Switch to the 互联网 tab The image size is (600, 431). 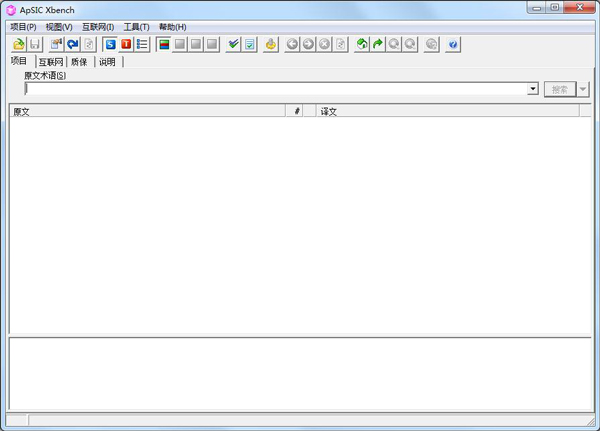(51, 62)
